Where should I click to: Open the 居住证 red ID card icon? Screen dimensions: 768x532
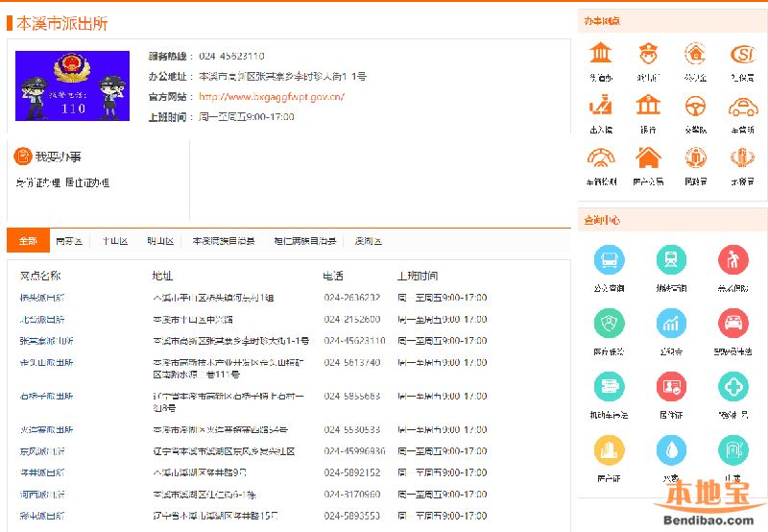coord(671,387)
